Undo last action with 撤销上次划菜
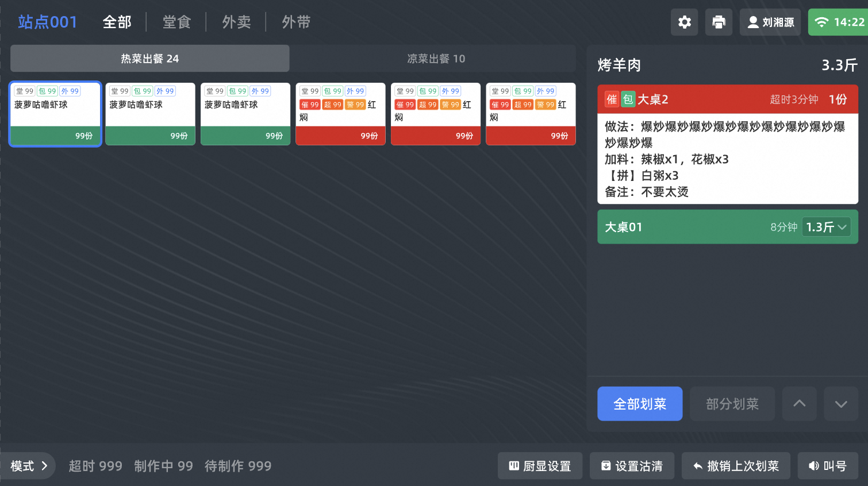The width and height of the screenshot is (868, 486). coord(736,466)
